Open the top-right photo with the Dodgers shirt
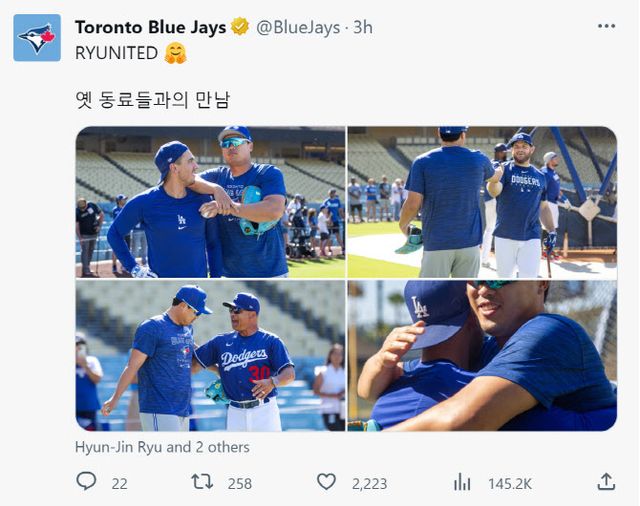640x506 pixels. point(481,202)
